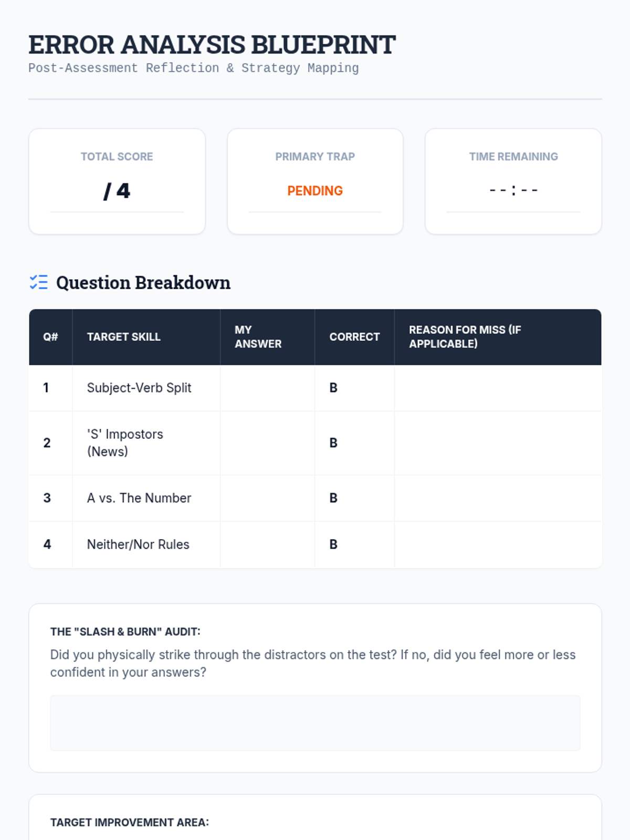Click the Correct column header

[x=354, y=337]
